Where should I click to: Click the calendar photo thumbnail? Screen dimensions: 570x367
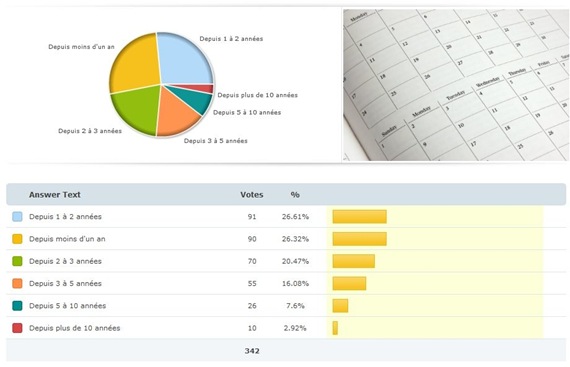(456, 85)
